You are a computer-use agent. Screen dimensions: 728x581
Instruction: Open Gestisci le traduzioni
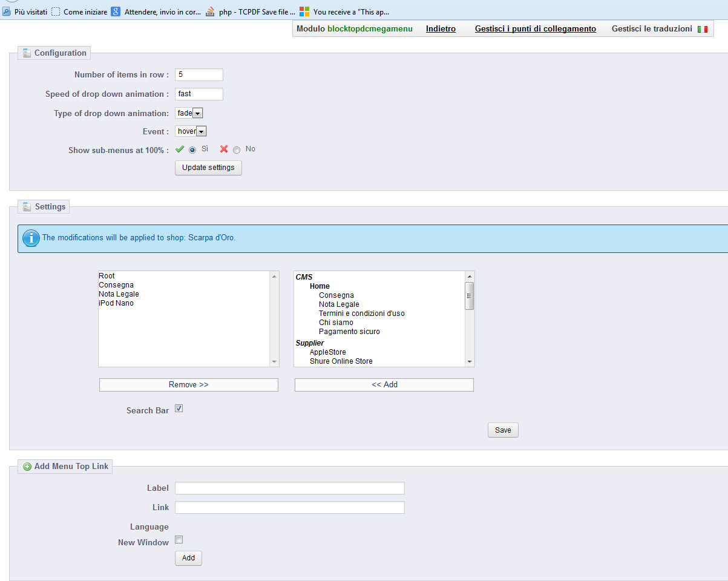coord(652,28)
